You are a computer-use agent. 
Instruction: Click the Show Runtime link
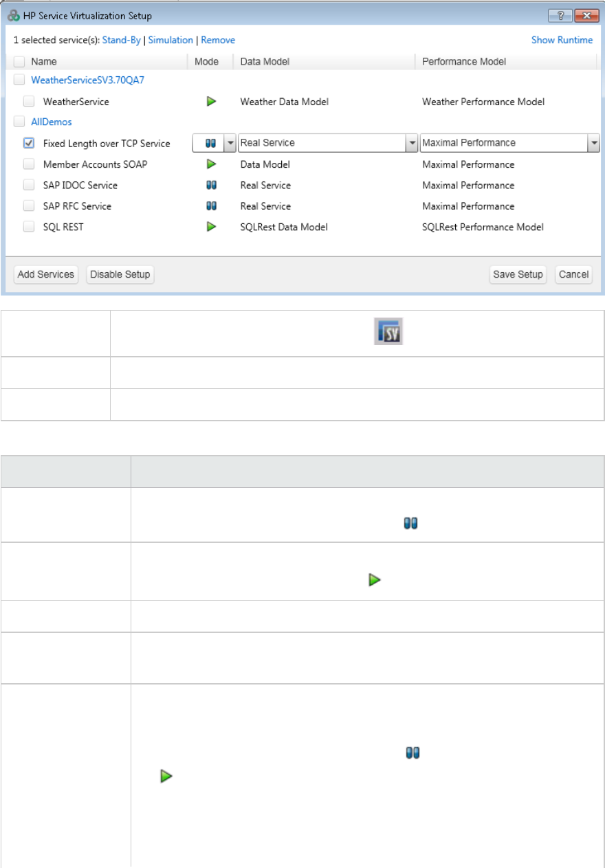[x=562, y=41]
